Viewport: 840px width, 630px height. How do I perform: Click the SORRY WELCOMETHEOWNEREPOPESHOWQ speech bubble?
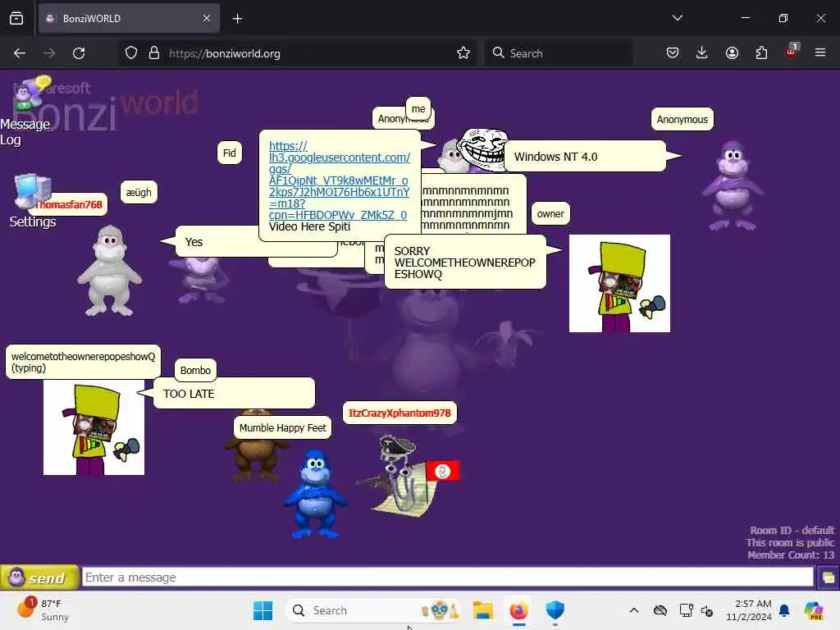click(465, 262)
